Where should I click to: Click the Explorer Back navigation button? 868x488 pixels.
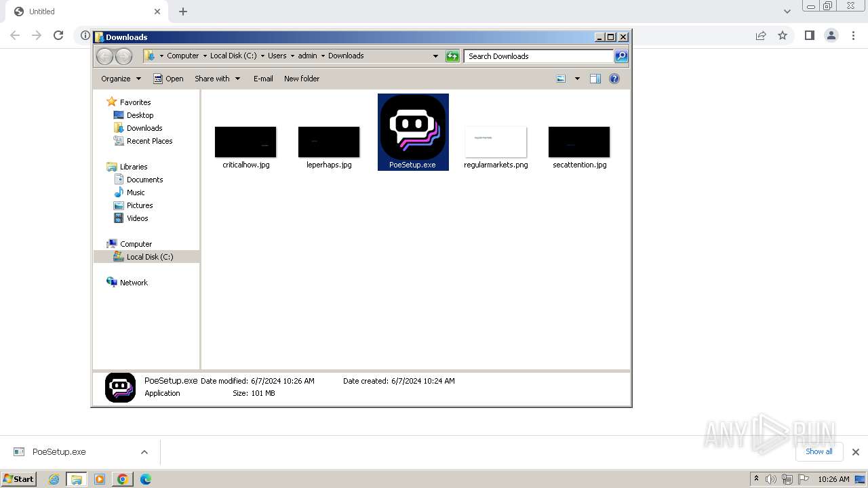(x=105, y=56)
